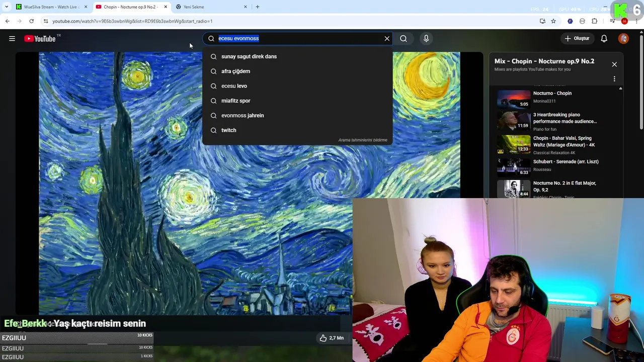Click the "Rousseau" channel name
The height and width of the screenshot is (362, 644).
pyautogui.click(x=542, y=169)
